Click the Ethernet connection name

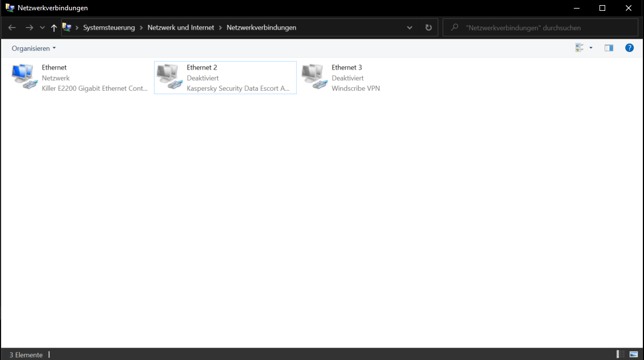[54, 67]
